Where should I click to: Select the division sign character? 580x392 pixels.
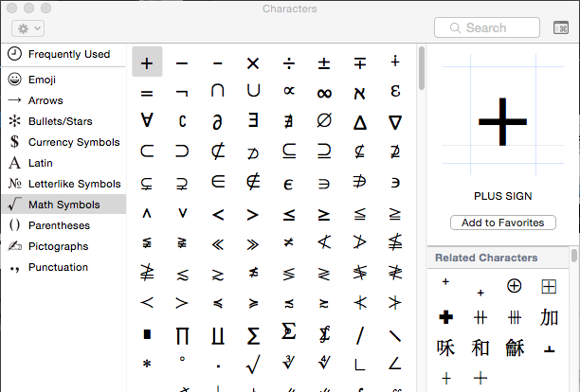click(288, 62)
